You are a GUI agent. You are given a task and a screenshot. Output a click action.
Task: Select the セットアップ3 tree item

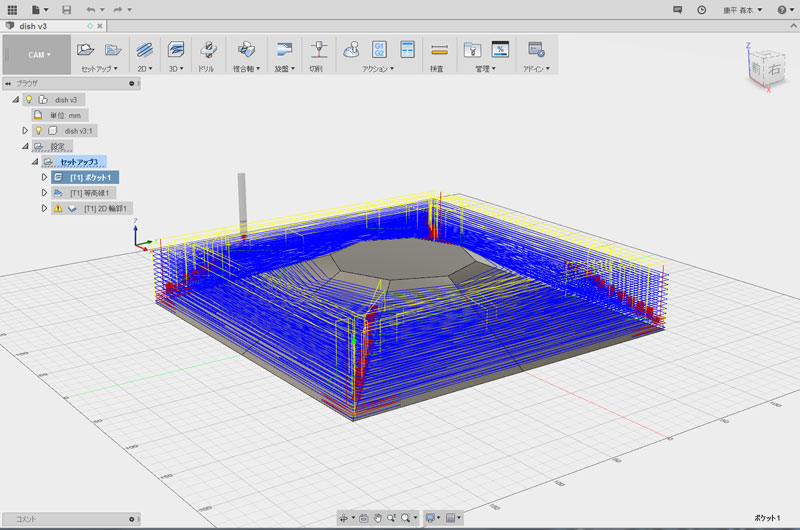pos(74,162)
